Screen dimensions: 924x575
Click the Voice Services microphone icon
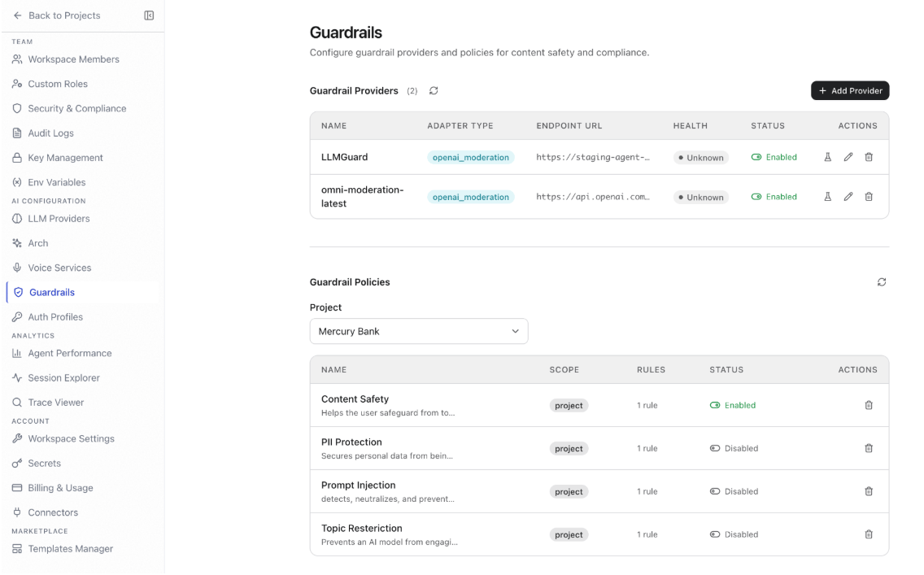[17, 268]
